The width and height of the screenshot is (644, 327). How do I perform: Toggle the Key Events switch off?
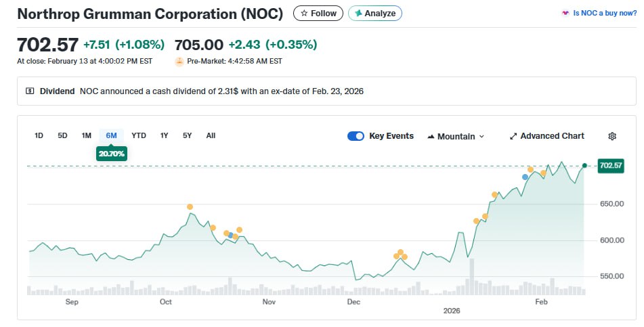tap(356, 136)
